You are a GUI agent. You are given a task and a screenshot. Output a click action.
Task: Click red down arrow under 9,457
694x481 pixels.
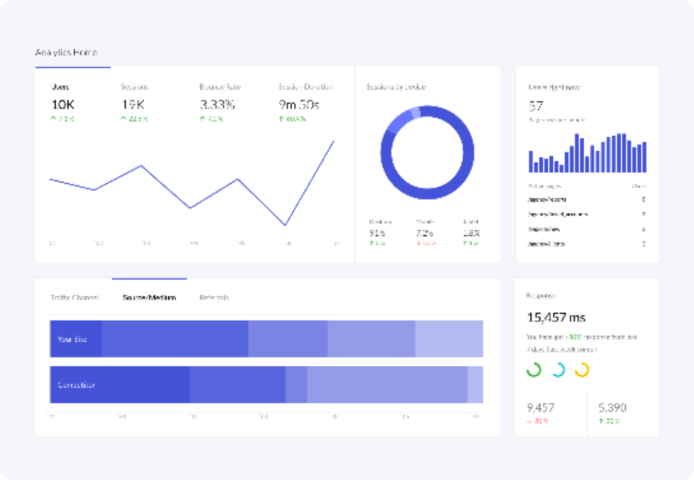click(529, 421)
